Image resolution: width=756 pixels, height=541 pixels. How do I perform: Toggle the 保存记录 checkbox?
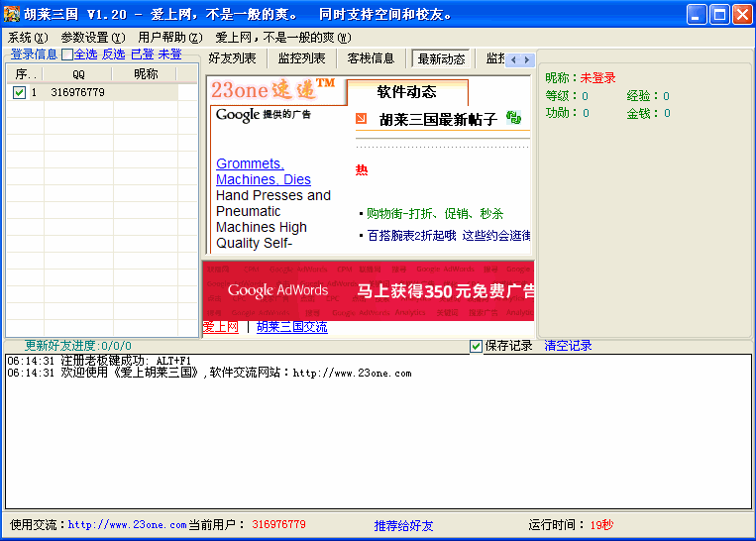(x=476, y=346)
